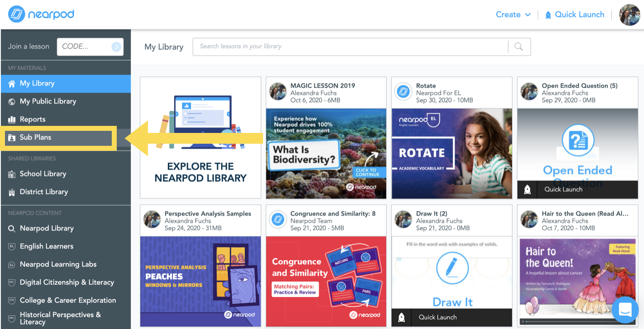Viewport: 644px width, 329px height.
Task: Click Quick Launch on Open Ended Question card
Action: point(563,189)
